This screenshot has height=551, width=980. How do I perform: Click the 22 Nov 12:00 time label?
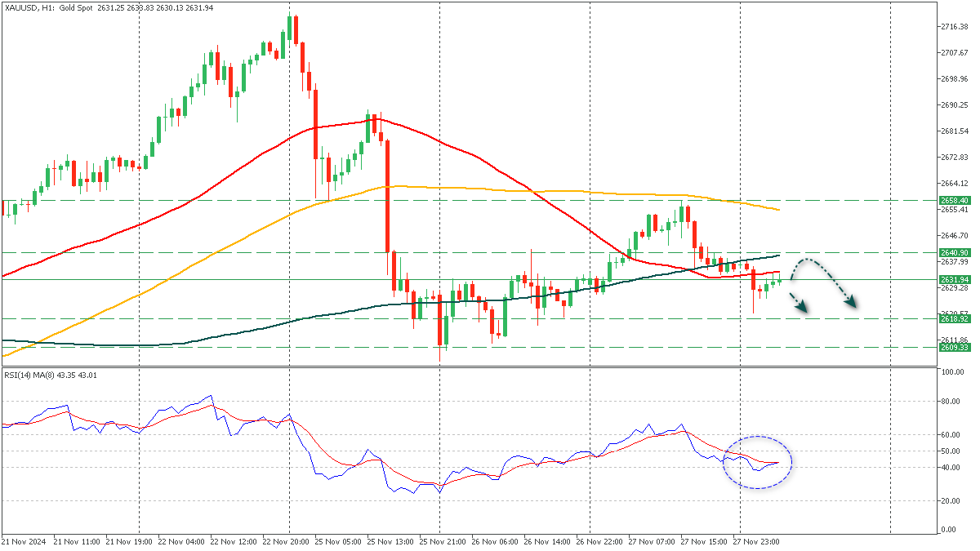(x=234, y=541)
